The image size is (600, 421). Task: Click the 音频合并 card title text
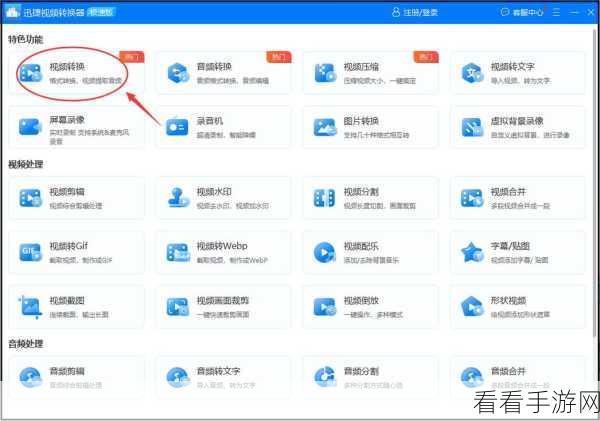click(509, 371)
